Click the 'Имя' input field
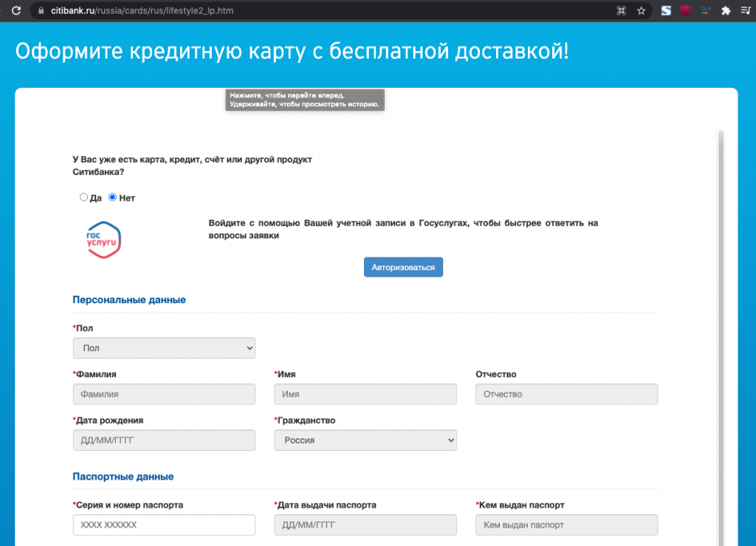 point(365,394)
